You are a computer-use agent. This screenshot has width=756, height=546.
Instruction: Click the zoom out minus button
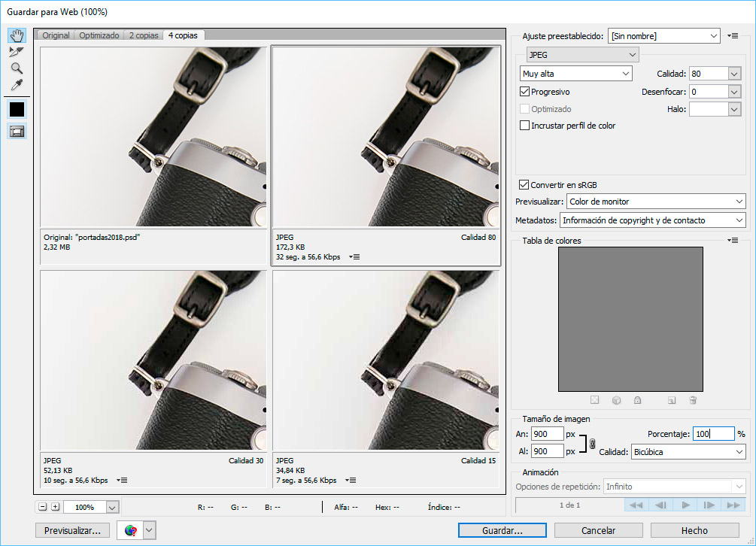pos(42,507)
